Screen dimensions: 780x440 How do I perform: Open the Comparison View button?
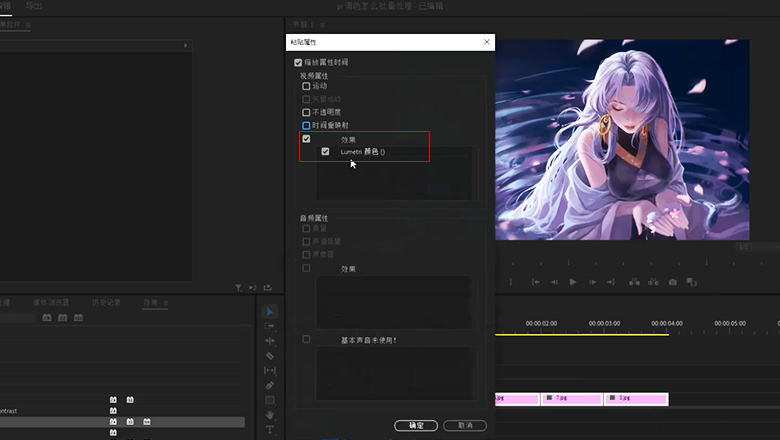tap(691, 282)
